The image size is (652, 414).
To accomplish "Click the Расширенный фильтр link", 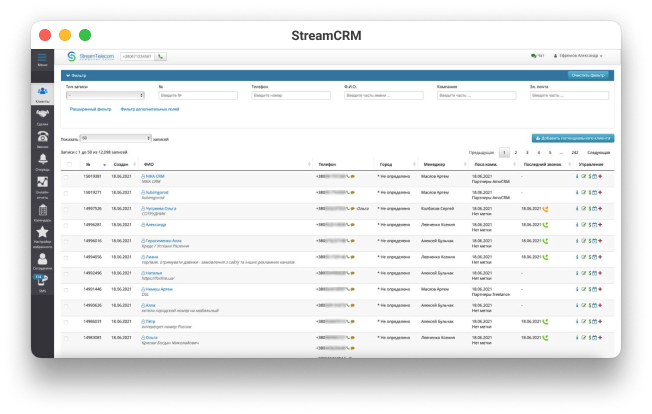I will (90, 108).
